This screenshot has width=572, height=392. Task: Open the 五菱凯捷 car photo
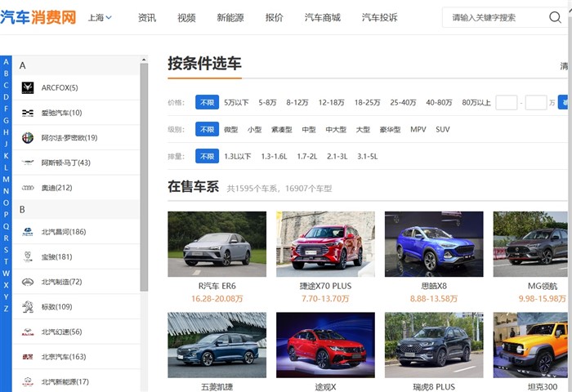[217, 345]
